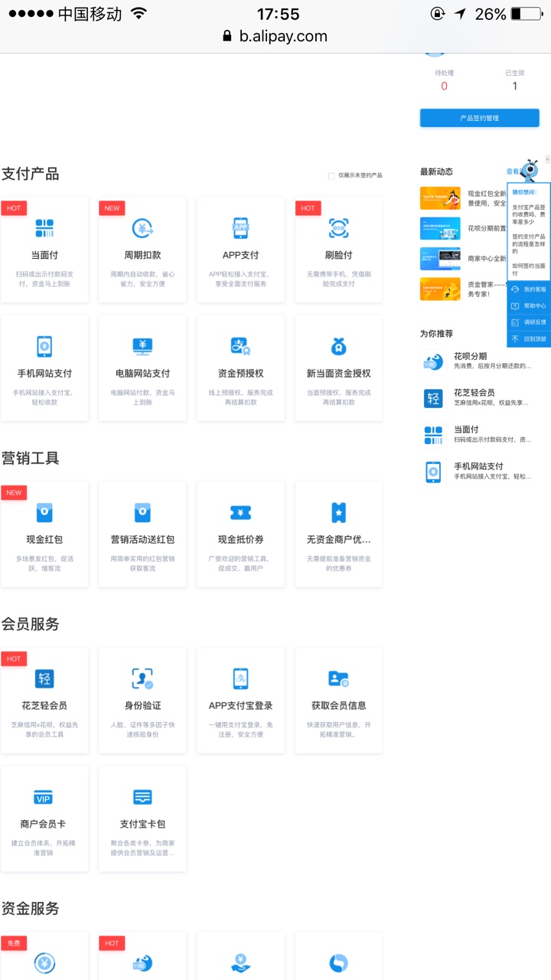Screen dimensions: 551x980
Task: Open the HOT tagged card in 资金服务
Action: click(142, 956)
